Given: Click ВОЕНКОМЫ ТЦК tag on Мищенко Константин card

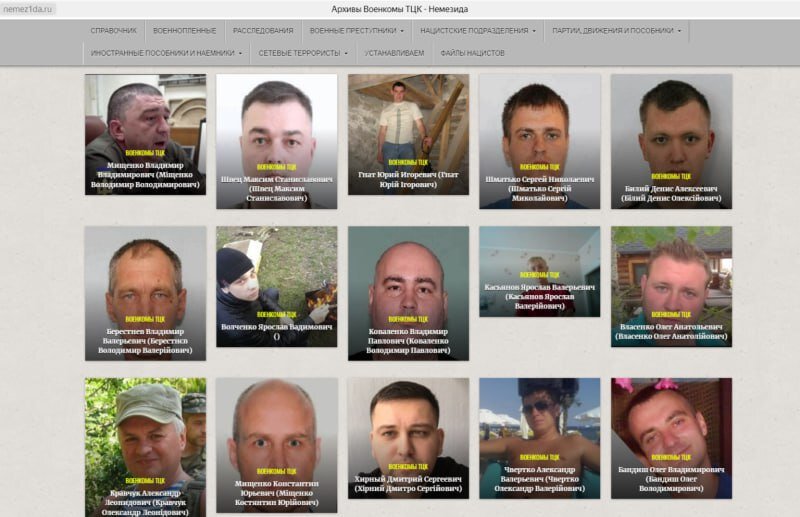Looking at the screenshot, I should [277, 471].
